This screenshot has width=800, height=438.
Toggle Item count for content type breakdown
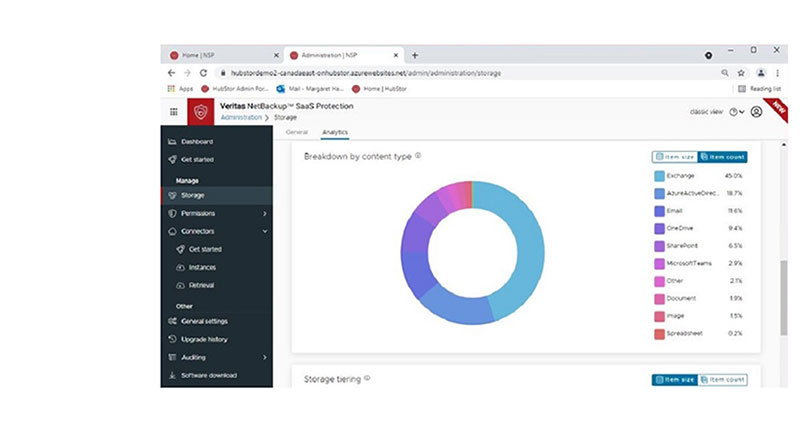722,157
